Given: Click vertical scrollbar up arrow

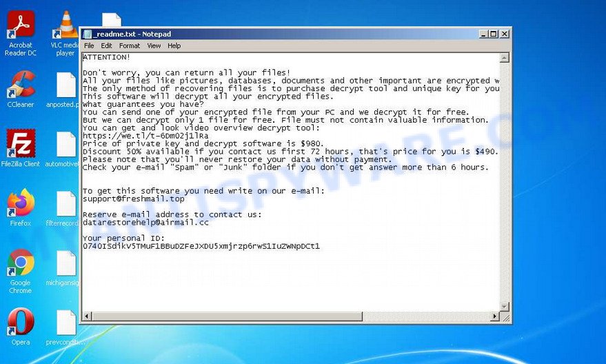Looking at the screenshot, I should [505, 58].
